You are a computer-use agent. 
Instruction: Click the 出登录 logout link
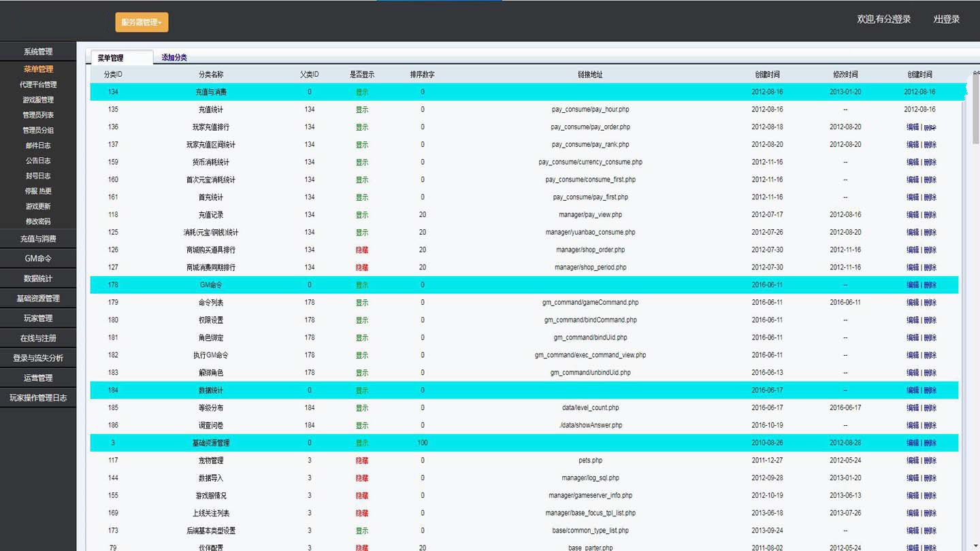946,19
